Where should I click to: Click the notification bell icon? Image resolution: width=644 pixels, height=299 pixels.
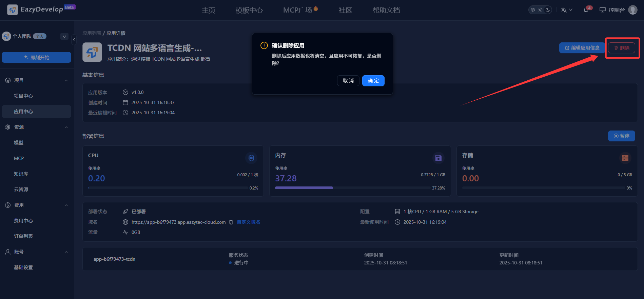click(x=586, y=10)
